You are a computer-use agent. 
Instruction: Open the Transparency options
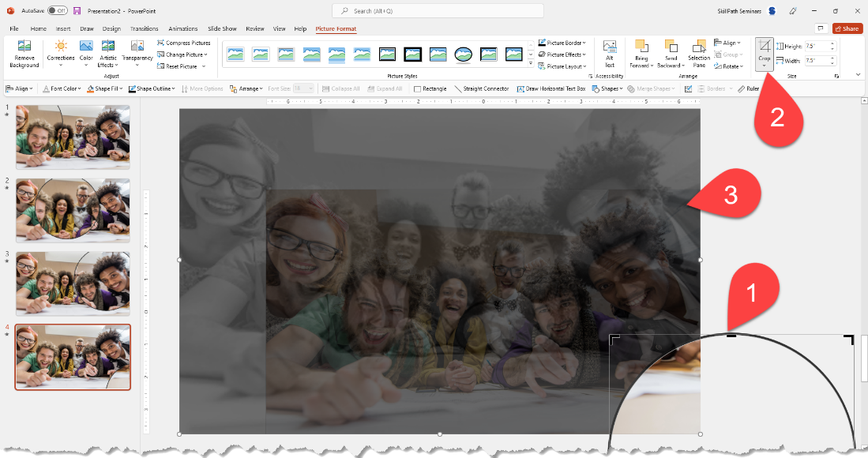(137, 54)
